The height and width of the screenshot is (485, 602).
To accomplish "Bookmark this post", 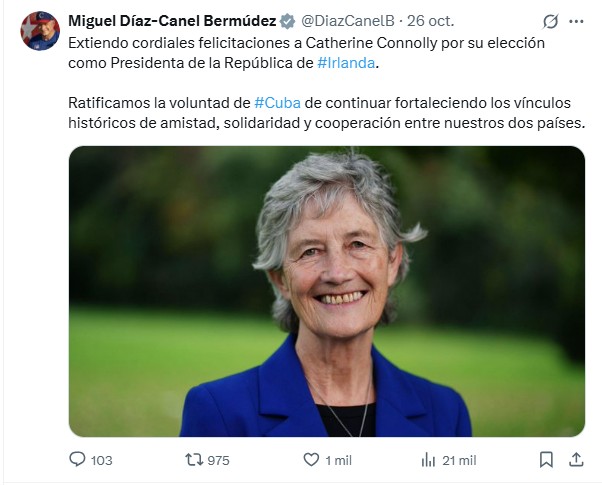I will (546, 460).
